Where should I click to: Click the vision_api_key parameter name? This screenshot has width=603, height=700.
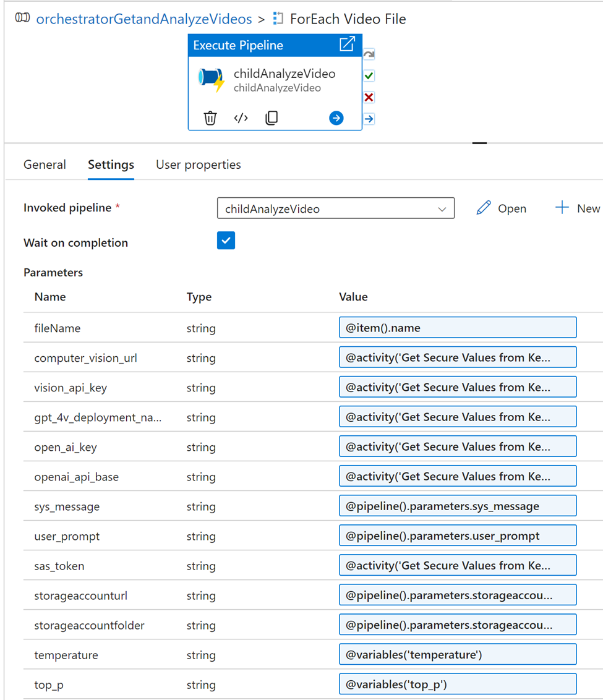coord(71,388)
